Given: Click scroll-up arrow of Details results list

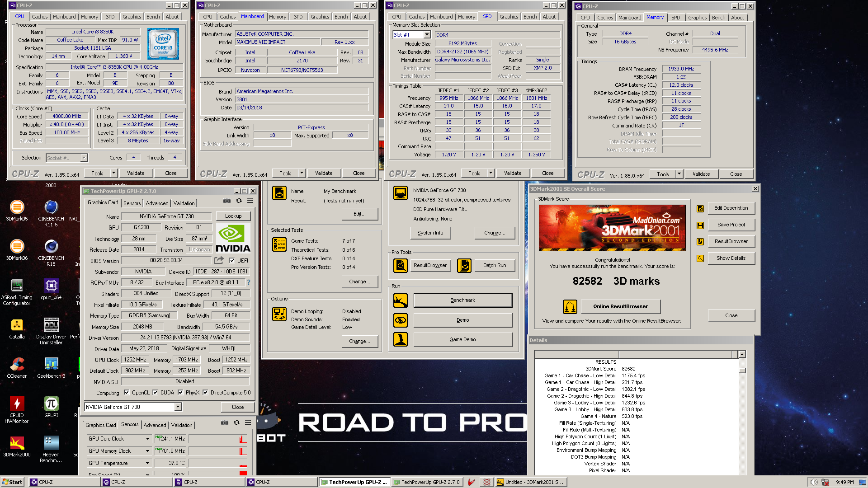Looking at the screenshot, I should pyautogui.click(x=742, y=355).
